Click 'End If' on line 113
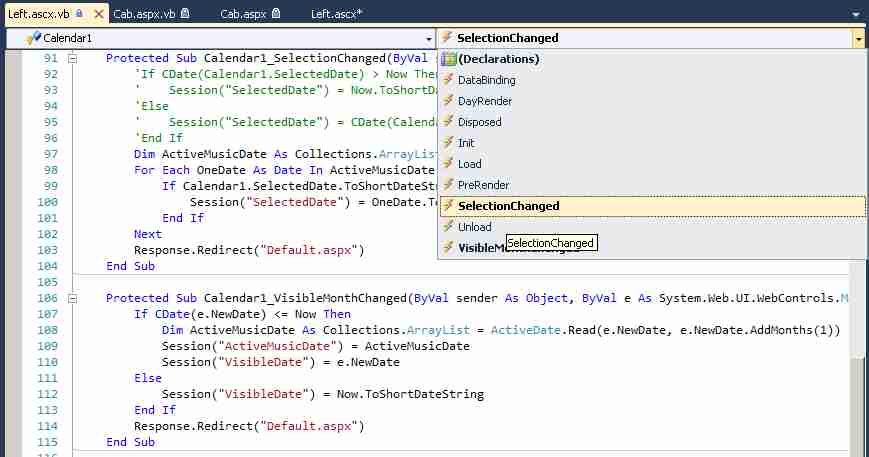Viewport: 869px width, 457px height. [155, 410]
